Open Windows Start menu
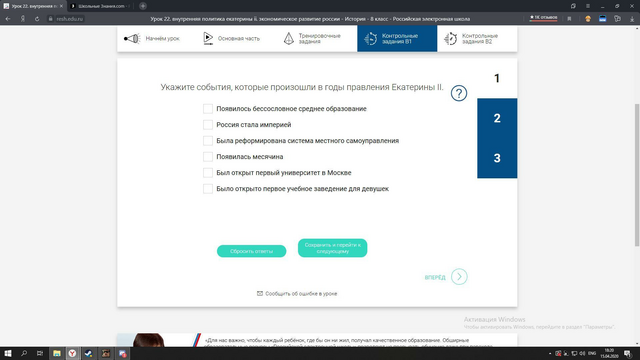Image resolution: width=640 pixels, height=360 pixels. point(7,353)
